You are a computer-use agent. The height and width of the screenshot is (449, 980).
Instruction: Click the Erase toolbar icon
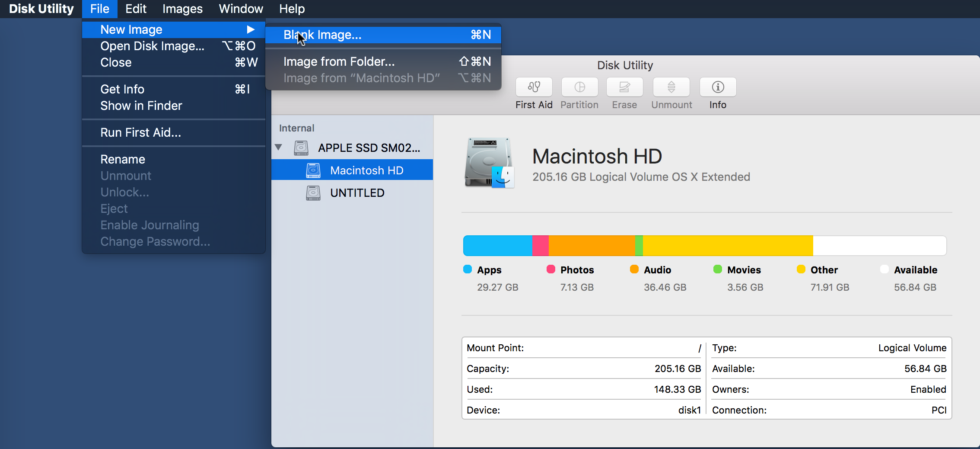point(624,87)
